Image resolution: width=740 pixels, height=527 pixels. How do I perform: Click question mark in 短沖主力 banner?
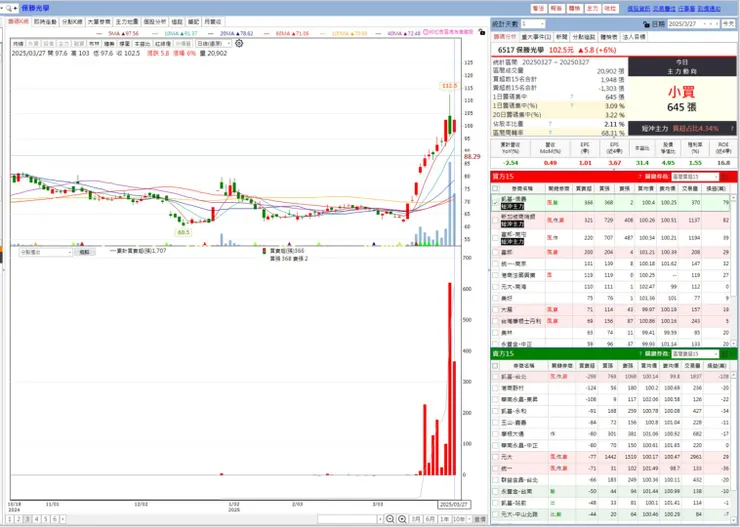(x=732, y=128)
